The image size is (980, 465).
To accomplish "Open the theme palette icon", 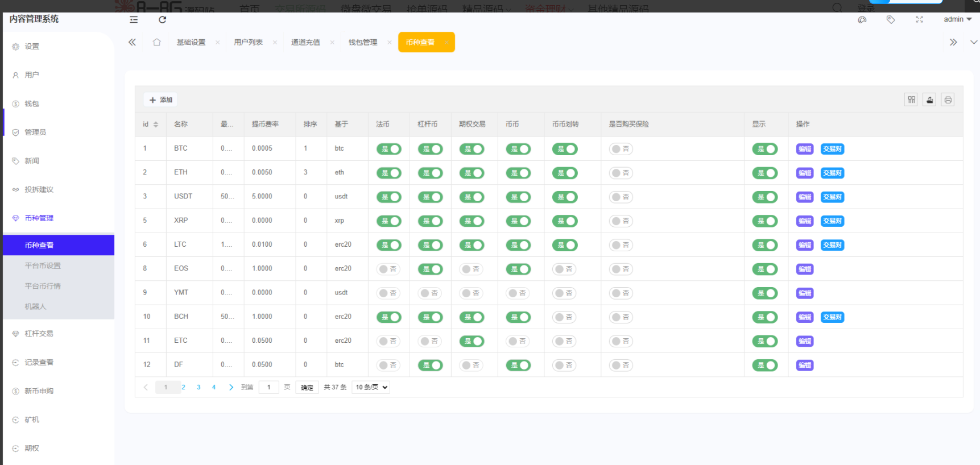I will (x=862, y=20).
